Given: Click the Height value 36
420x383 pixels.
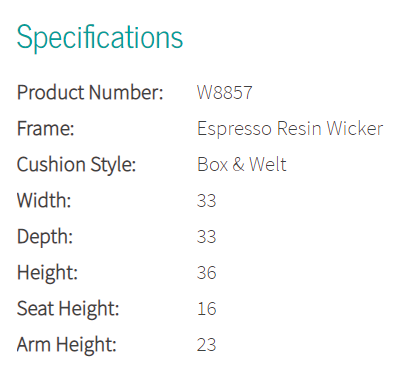Looking at the screenshot, I should pos(206,273).
